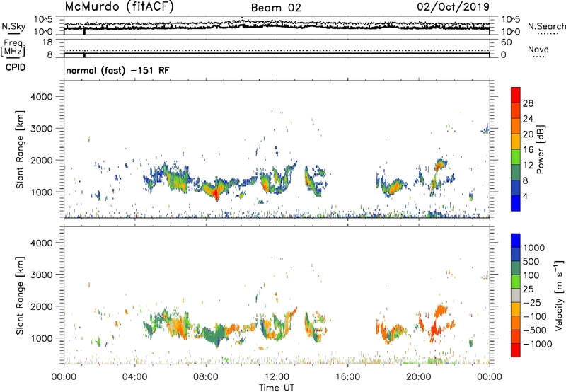The width and height of the screenshot is (566, 392).
Task: Click the "4" value on Power scale
Action: click(x=526, y=196)
